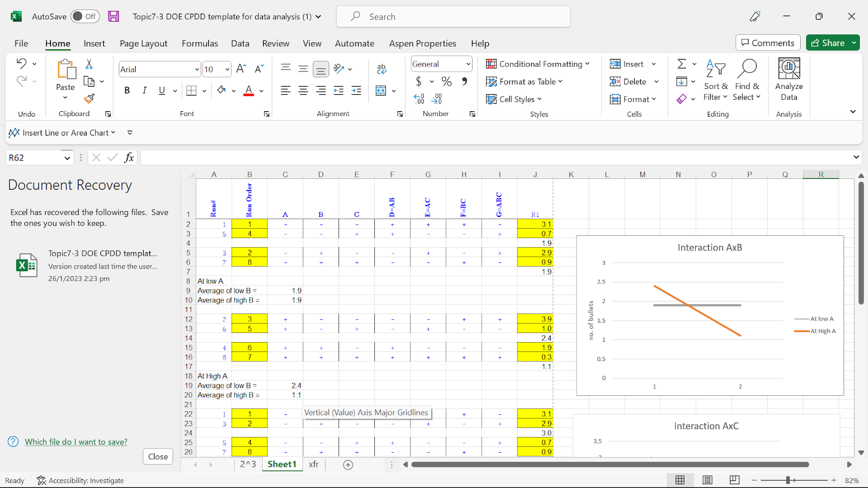
Task: Open font size dropdown
Action: coord(227,69)
